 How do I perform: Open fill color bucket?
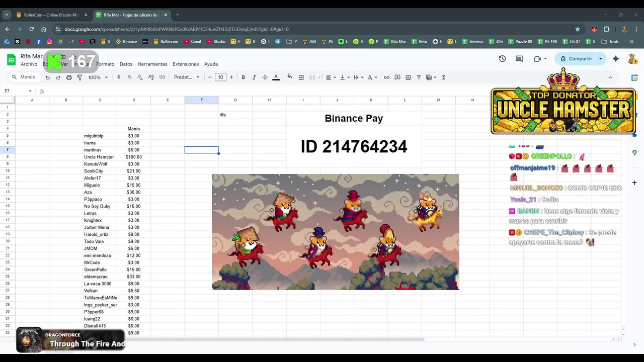pyautogui.click(x=289, y=77)
